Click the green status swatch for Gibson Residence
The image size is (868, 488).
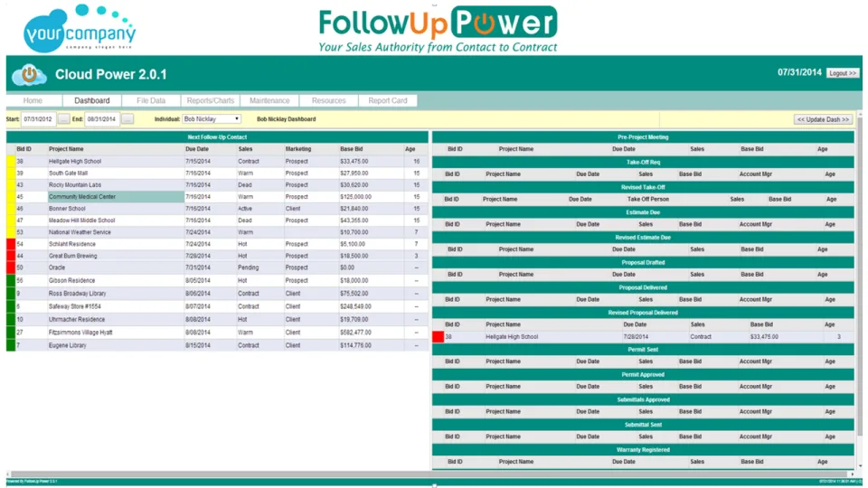click(11, 280)
